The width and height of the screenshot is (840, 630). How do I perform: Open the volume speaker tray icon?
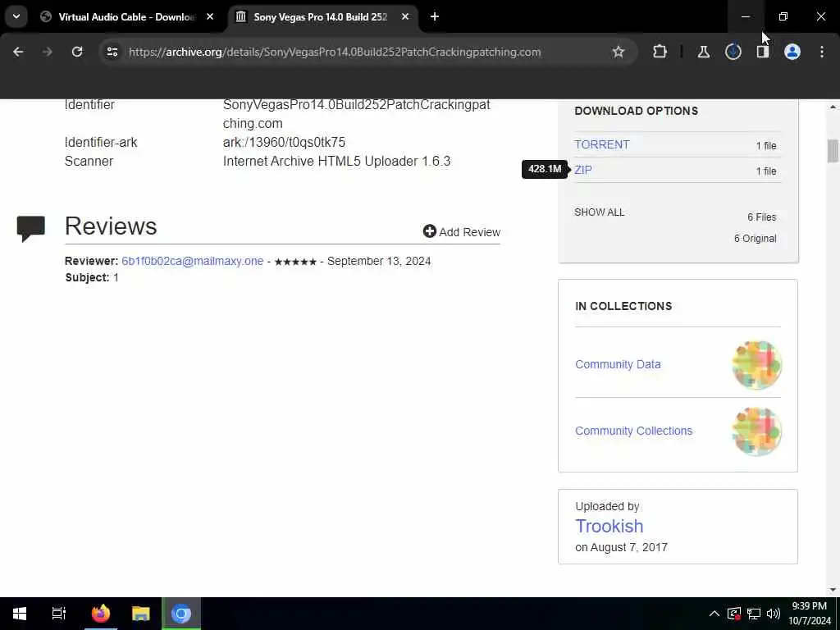click(773, 614)
